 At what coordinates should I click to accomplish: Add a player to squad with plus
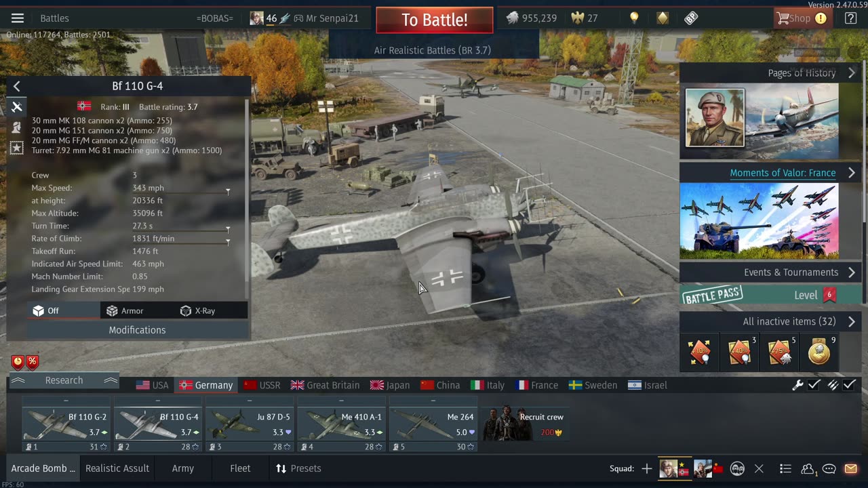pyautogui.click(x=647, y=468)
